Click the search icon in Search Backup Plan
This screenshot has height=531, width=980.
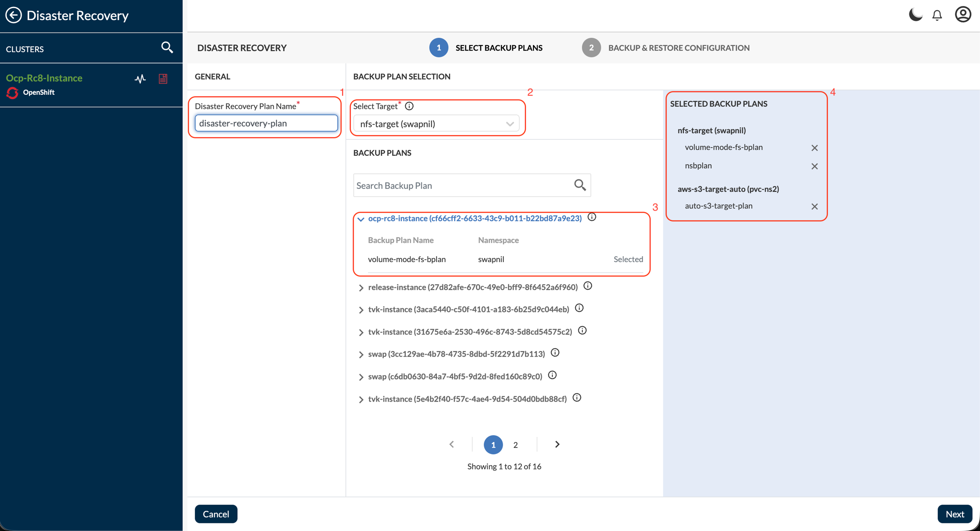[580, 185]
